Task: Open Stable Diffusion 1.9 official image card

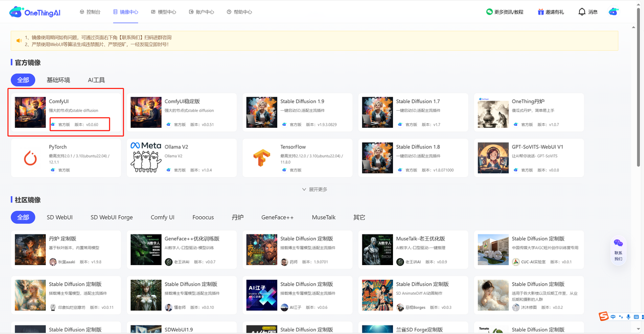Action: 297,112
